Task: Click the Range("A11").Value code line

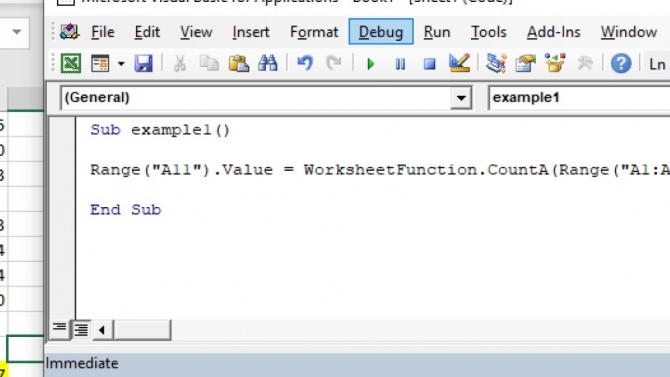Action: pyautogui.click(x=380, y=170)
